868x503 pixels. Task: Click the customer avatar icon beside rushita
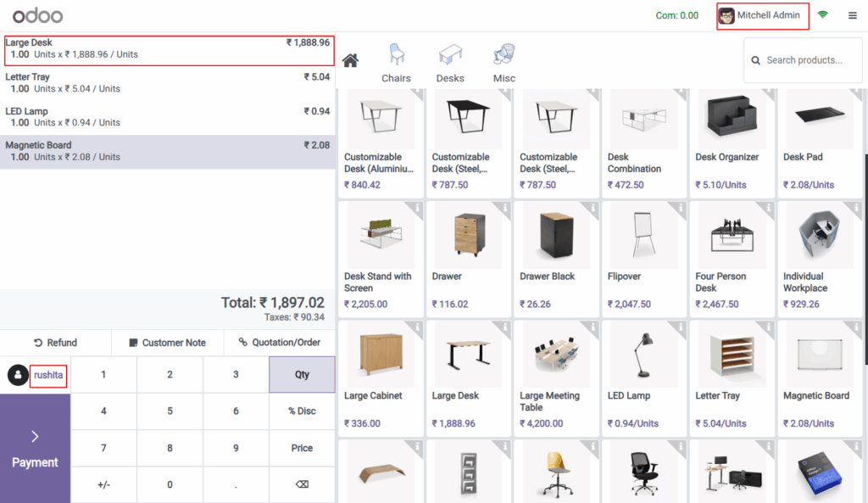[18, 374]
